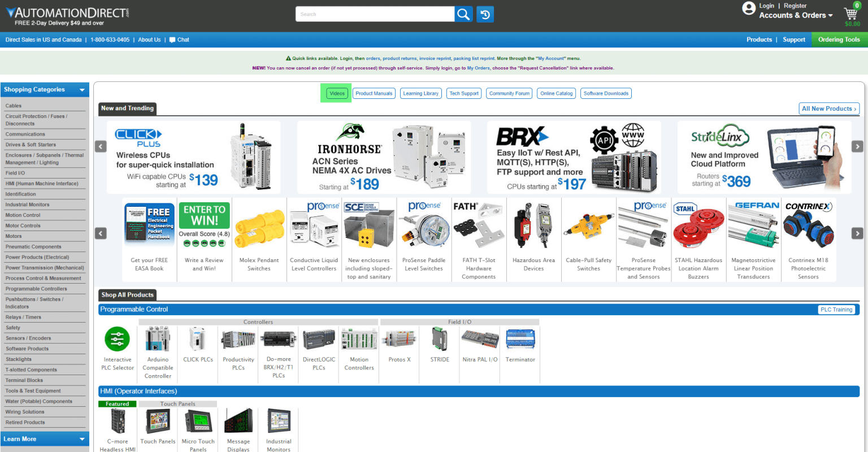868x452 pixels.
Task: Open the Chat icon in the top bar
Action: click(172, 40)
